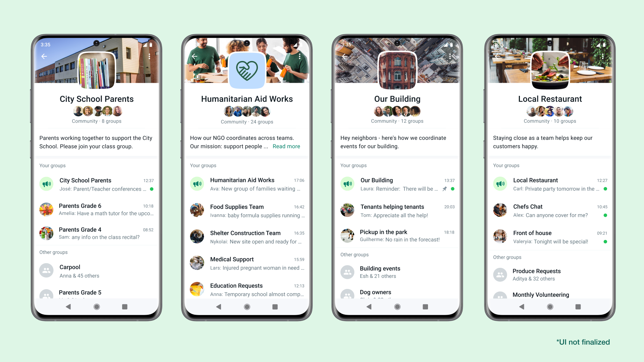644x362 pixels.
Task: Toggle mute notification for City School Parents announcement
Action: (x=48, y=184)
